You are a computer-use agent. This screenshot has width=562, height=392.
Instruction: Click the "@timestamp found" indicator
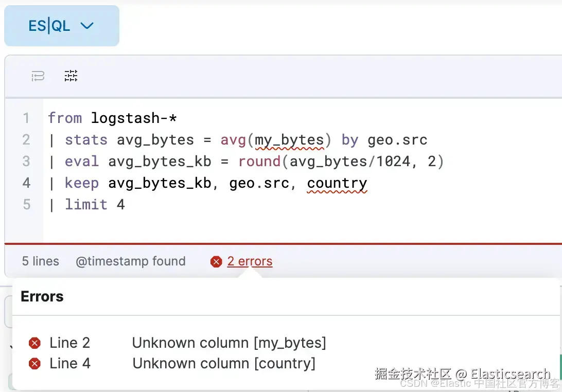tap(130, 261)
